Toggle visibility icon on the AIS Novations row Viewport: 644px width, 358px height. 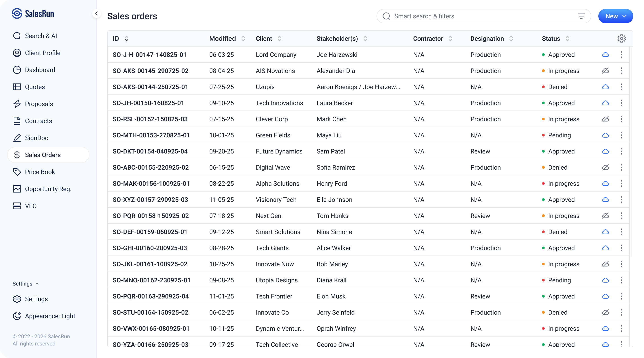(x=606, y=71)
